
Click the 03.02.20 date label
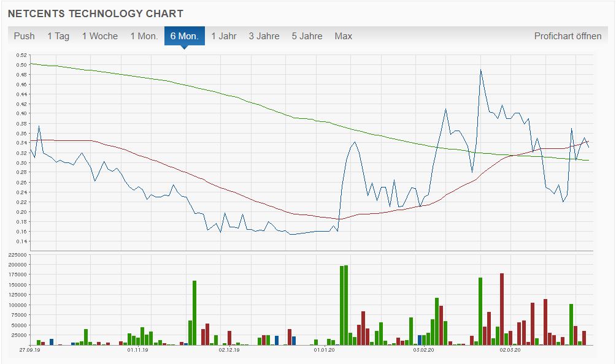(x=423, y=350)
